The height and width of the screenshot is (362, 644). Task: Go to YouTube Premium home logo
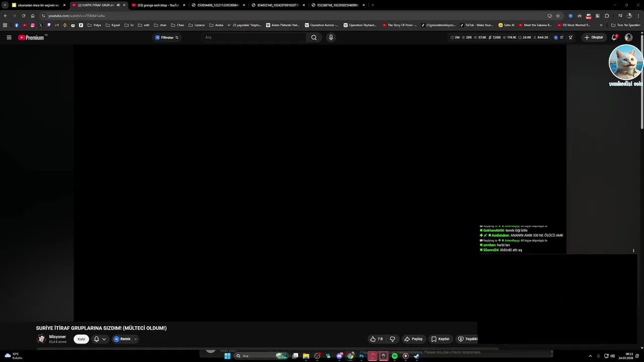point(32,37)
